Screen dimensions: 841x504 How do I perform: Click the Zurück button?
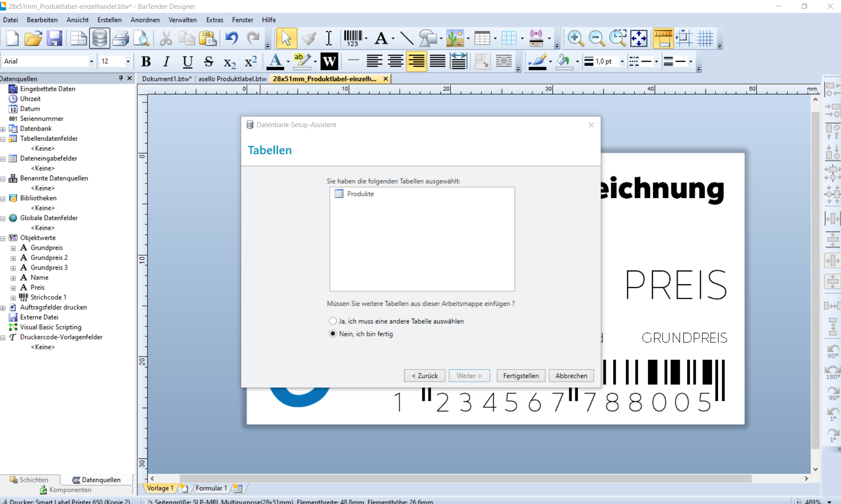424,376
